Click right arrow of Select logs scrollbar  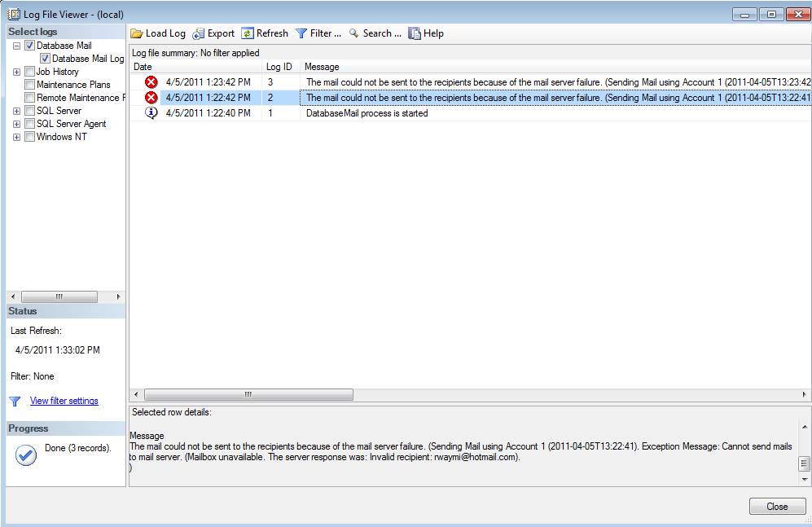(x=119, y=297)
